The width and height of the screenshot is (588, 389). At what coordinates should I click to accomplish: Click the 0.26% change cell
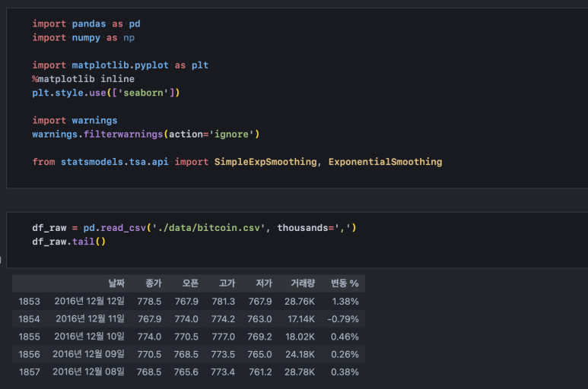[x=345, y=354]
